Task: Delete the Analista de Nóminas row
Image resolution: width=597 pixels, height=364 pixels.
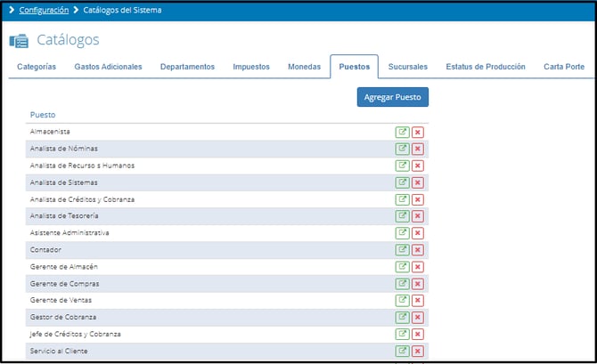Action: pos(417,149)
